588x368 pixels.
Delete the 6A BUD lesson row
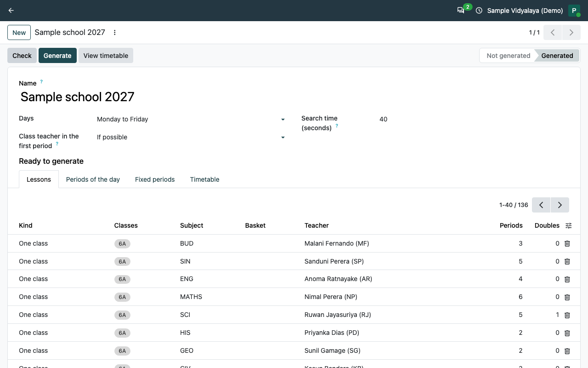pyautogui.click(x=567, y=243)
